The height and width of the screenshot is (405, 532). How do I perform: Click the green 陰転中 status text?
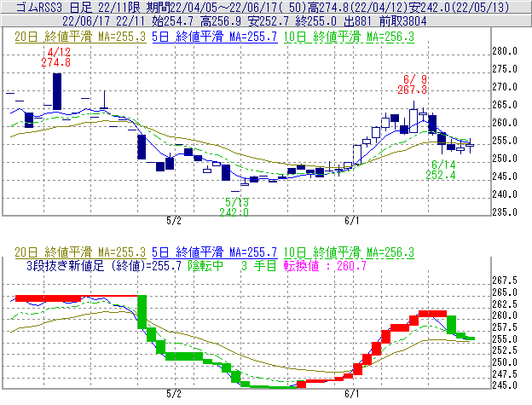[x=205, y=266]
